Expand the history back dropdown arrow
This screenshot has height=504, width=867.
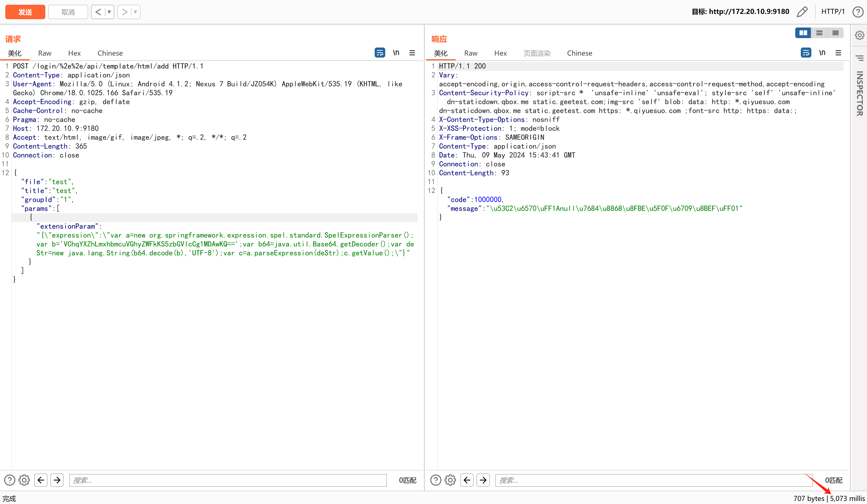[x=109, y=12]
